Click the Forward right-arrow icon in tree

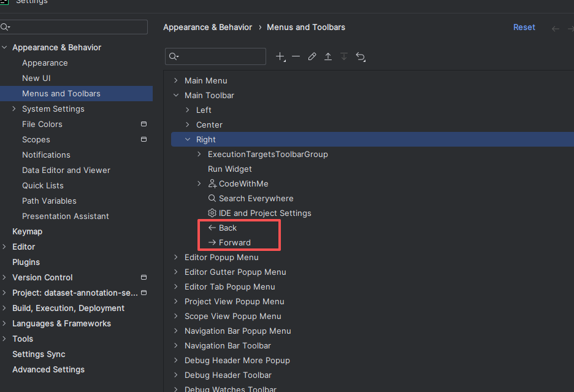(212, 242)
